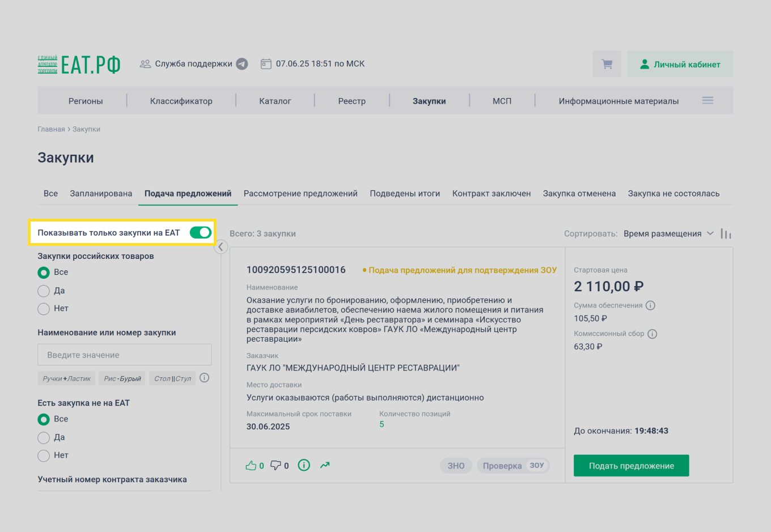
Task: Click the Введите значение search field
Action: tap(124, 354)
